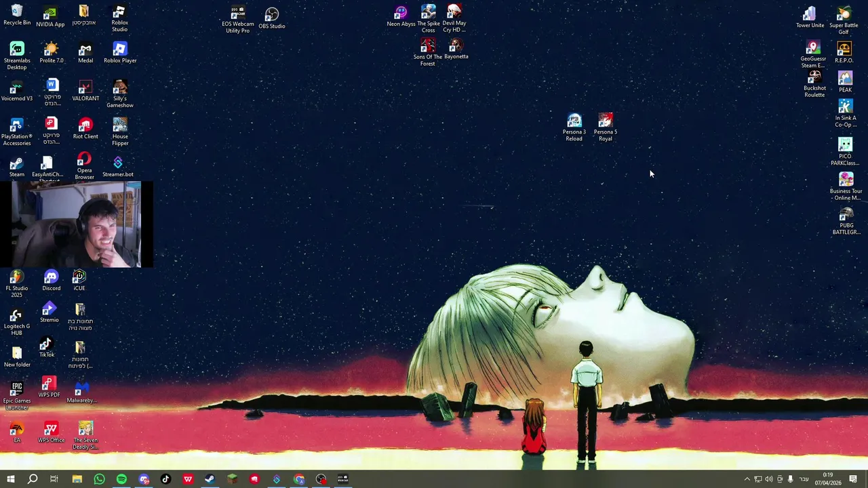The height and width of the screenshot is (488, 868).
Task: Open Persona 3 Reload desktop shortcut
Action: [x=574, y=127]
